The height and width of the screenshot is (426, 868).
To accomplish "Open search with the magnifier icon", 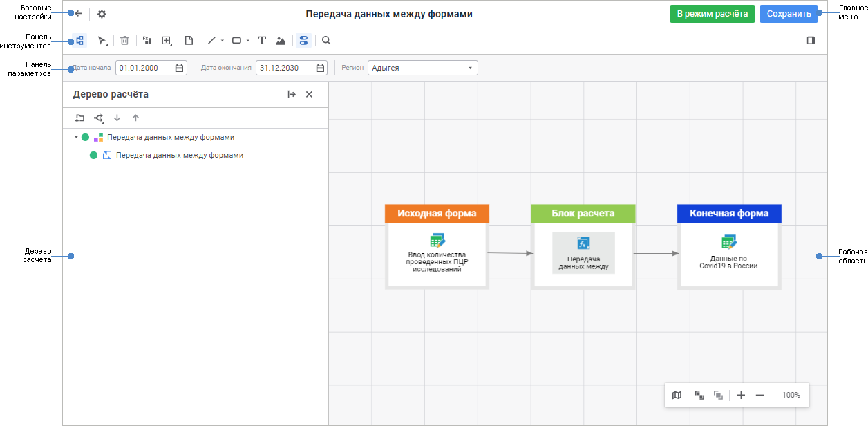I will click(x=326, y=41).
